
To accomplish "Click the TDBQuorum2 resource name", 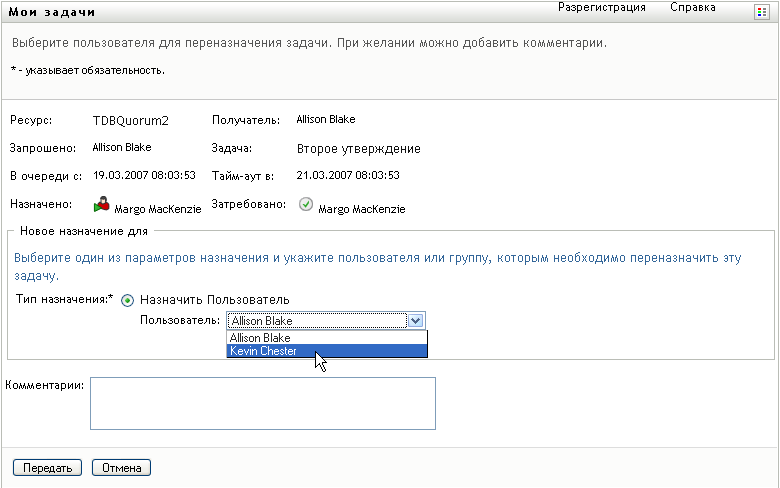I will coord(130,120).
